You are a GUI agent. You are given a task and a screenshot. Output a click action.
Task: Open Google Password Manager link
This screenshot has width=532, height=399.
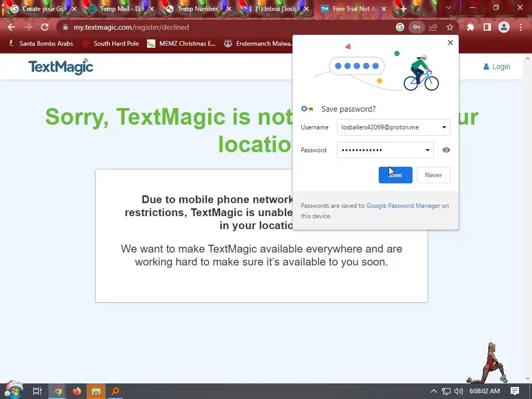(403, 206)
